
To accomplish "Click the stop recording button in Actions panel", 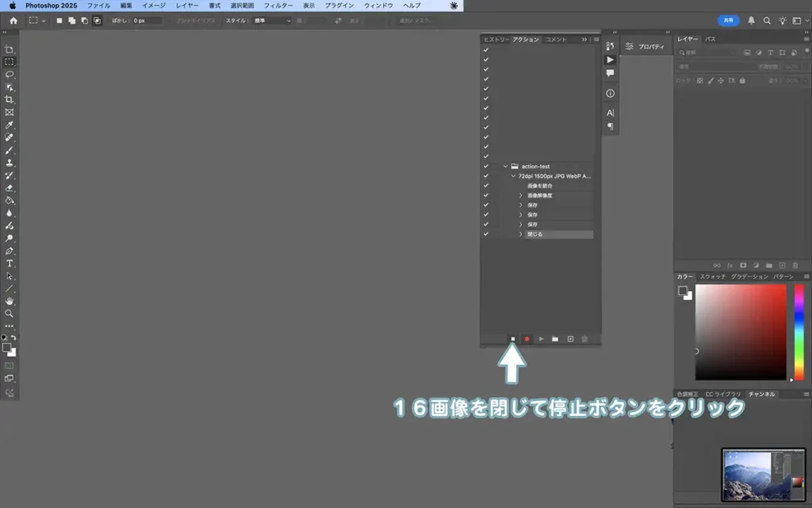I will pyautogui.click(x=512, y=339).
